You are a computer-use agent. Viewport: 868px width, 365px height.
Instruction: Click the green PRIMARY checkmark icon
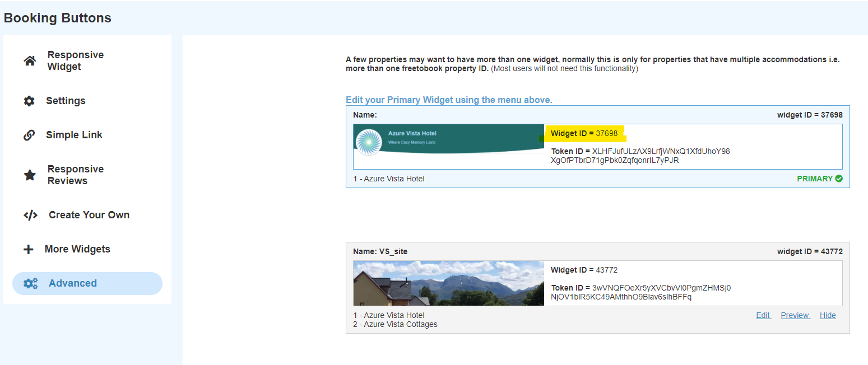coord(838,179)
